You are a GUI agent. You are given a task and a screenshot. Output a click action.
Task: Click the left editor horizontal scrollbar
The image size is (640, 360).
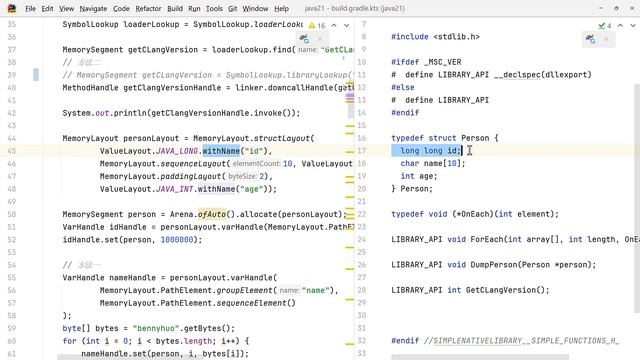point(131,357)
